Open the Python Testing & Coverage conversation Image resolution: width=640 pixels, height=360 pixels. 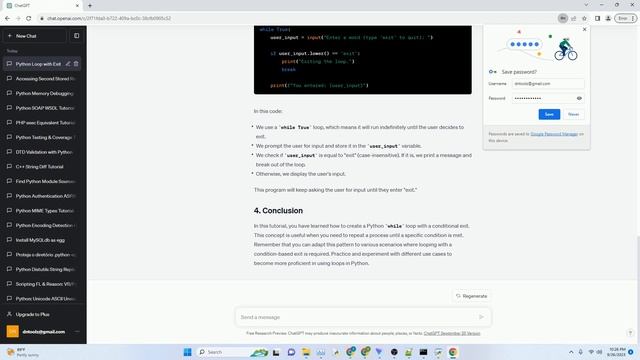coord(42,138)
